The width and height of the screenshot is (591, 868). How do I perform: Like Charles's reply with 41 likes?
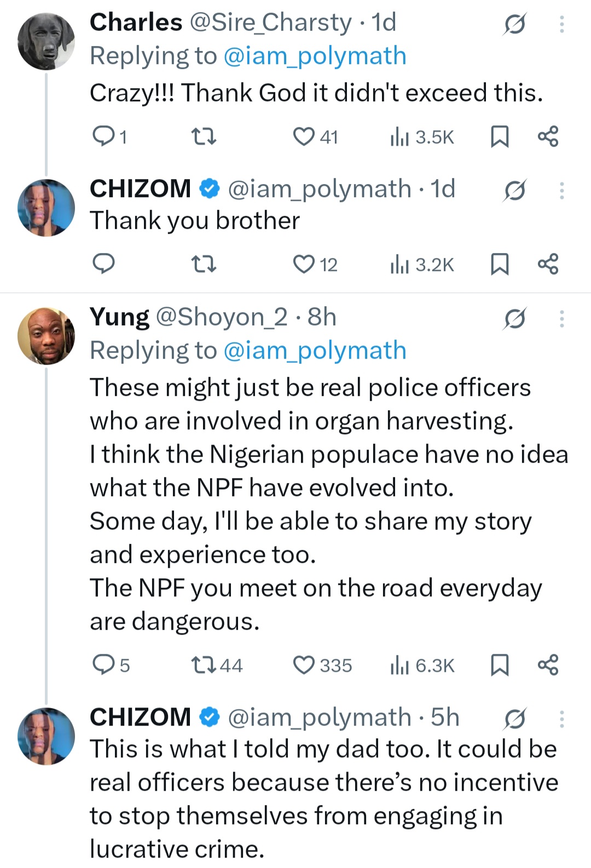tap(304, 136)
